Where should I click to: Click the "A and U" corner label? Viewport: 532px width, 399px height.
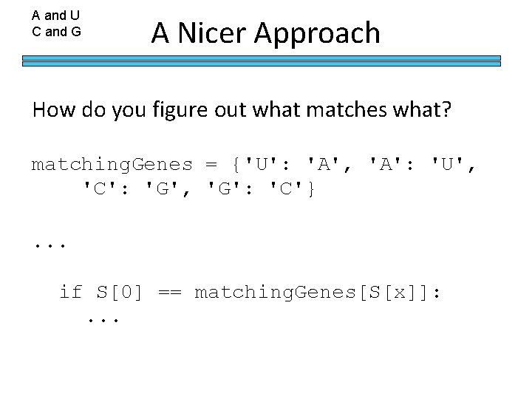coord(55,14)
